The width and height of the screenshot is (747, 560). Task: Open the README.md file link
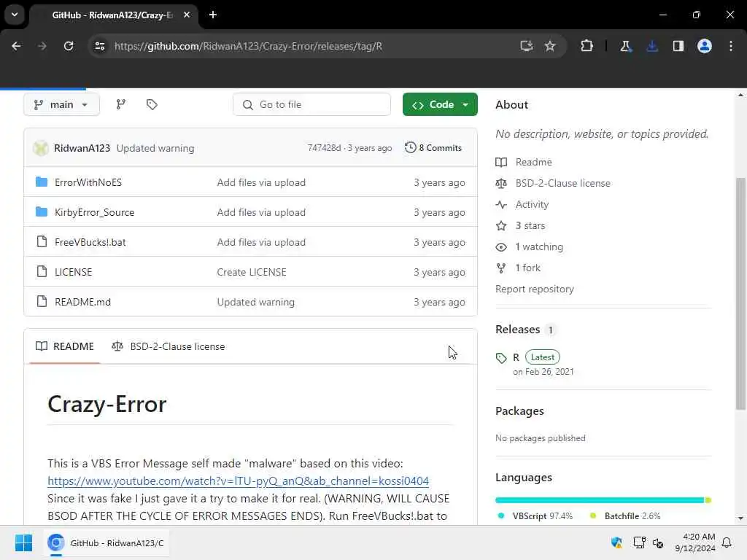(x=82, y=302)
